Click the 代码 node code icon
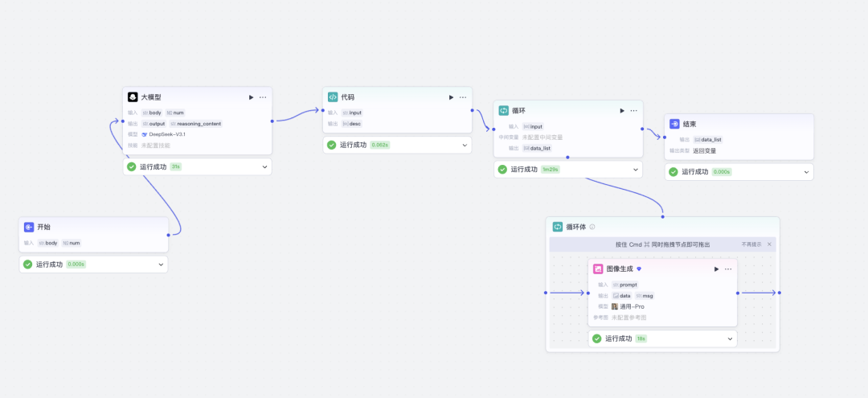This screenshot has width=868, height=398. pyautogui.click(x=333, y=96)
